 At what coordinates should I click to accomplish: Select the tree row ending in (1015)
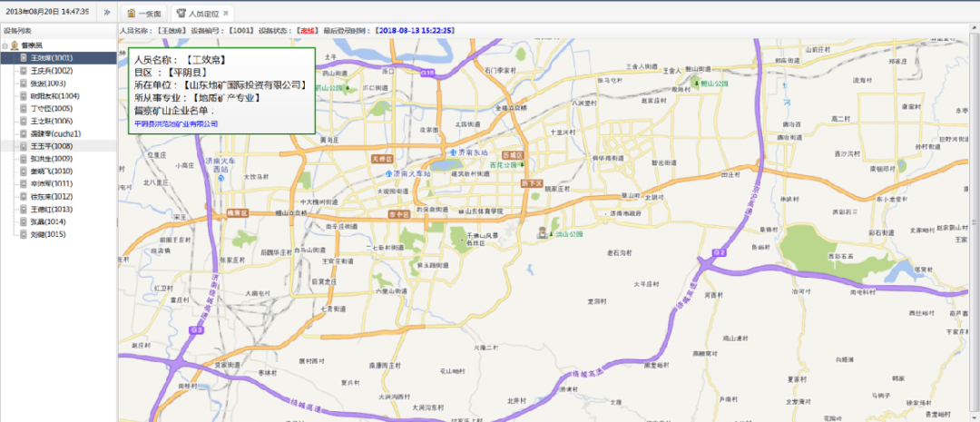pyautogui.click(x=59, y=234)
